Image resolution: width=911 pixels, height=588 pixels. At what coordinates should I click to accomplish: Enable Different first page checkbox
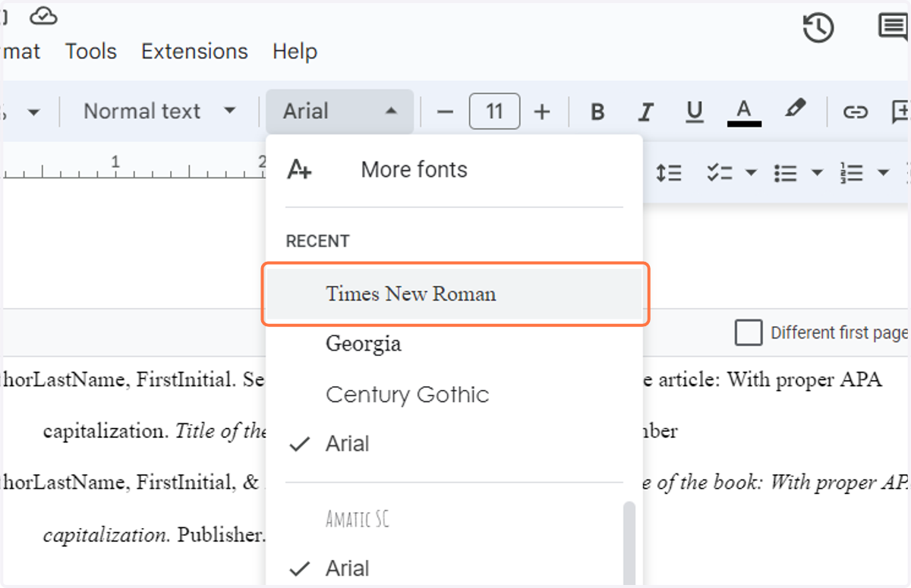click(x=749, y=332)
